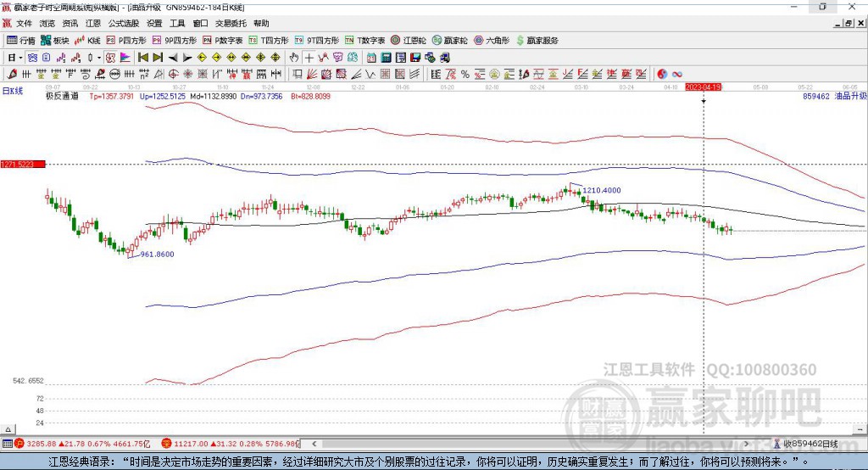The width and height of the screenshot is (868, 470).
Task: Click the first yellow diamond arrow icon
Action: click(202, 58)
